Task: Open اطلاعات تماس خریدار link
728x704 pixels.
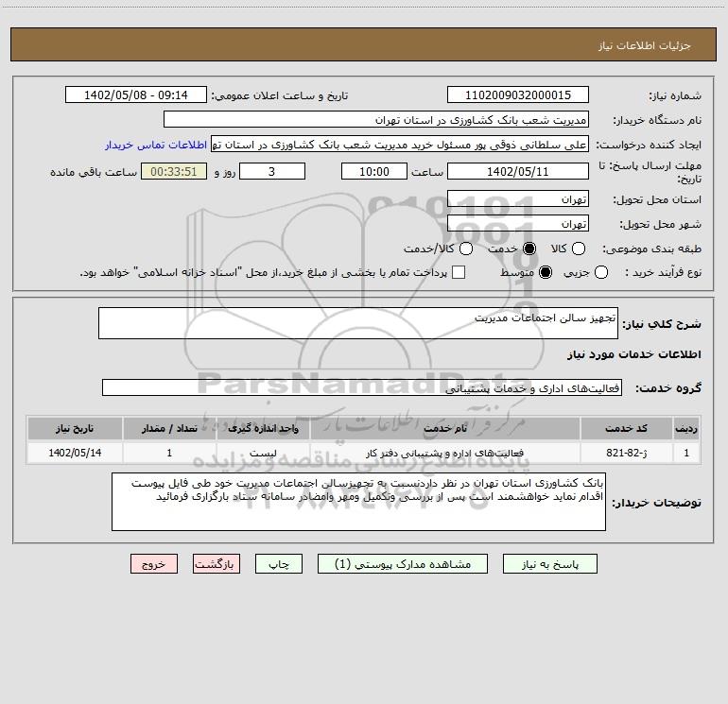Action: click(156, 145)
